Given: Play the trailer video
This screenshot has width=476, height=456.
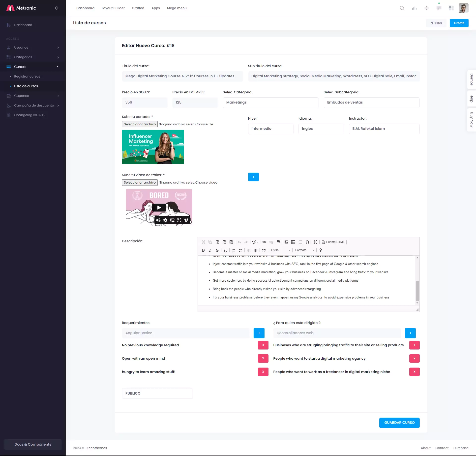Looking at the screenshot, I should [159, 207].
